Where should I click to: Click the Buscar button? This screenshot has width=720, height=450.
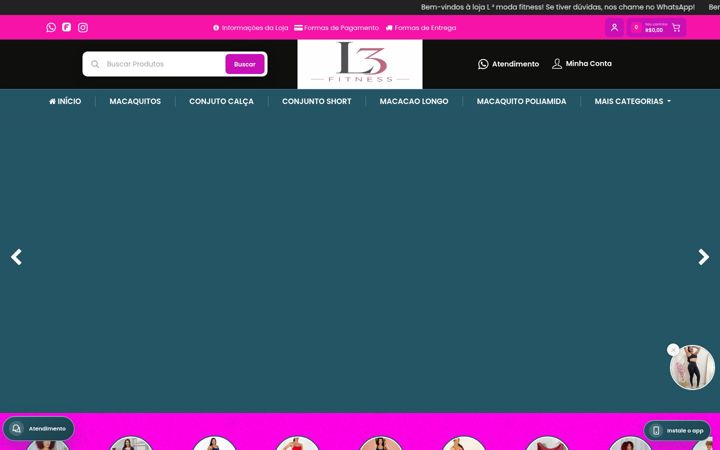pos(245,64)
